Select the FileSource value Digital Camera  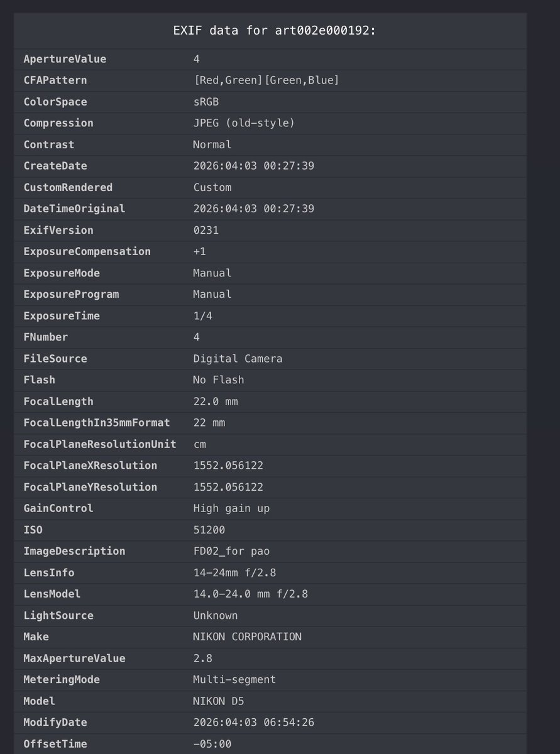[238, 358]
